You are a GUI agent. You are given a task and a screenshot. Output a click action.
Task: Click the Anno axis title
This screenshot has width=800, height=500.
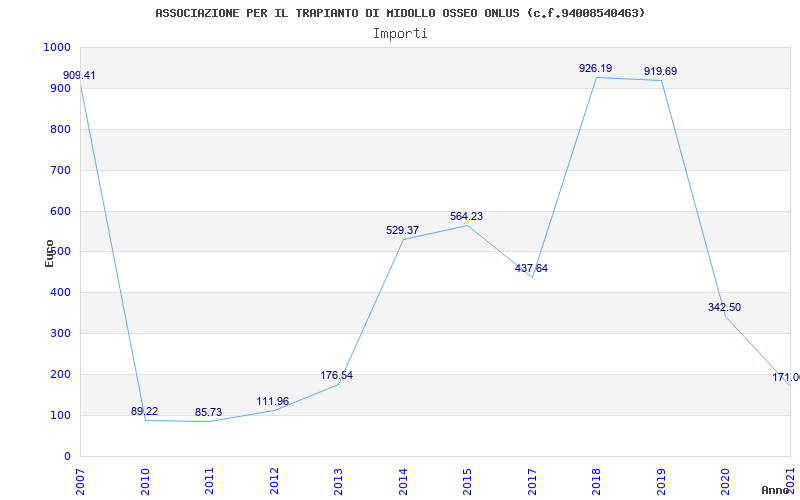click(x=776, y=490)
